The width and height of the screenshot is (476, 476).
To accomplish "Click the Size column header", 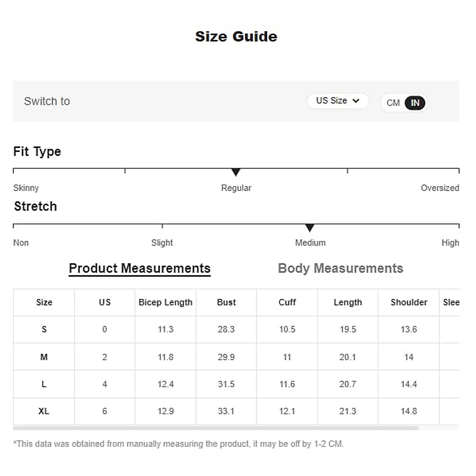I will (44, 302).
